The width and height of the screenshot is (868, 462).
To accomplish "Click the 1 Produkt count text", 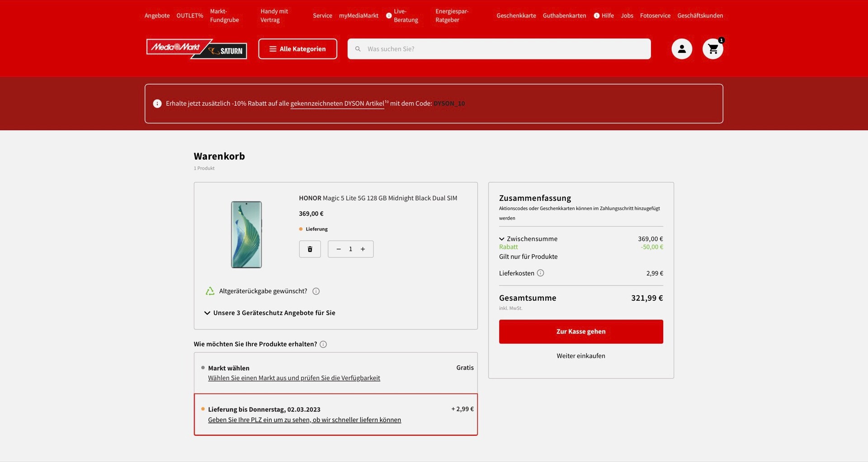I will tap(204, 168).
